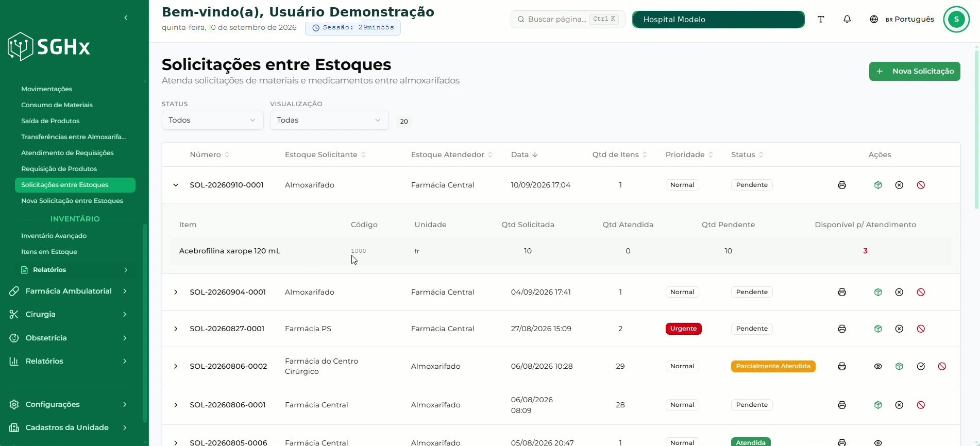Fulfill request SOL-20260910-0001 with the green box icon
This screenshot has height=446, width=980.
pyautogui.click(x=878, y=185)
